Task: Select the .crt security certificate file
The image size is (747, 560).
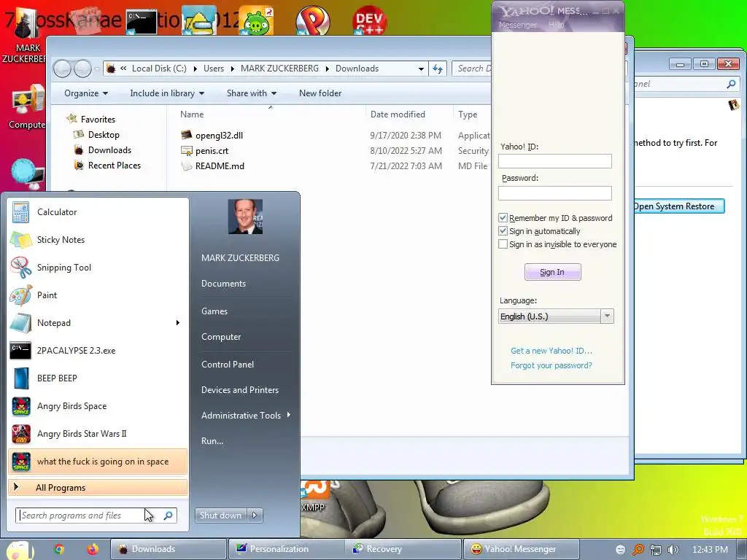Action: pyautogui.click(x=205, y=150)
